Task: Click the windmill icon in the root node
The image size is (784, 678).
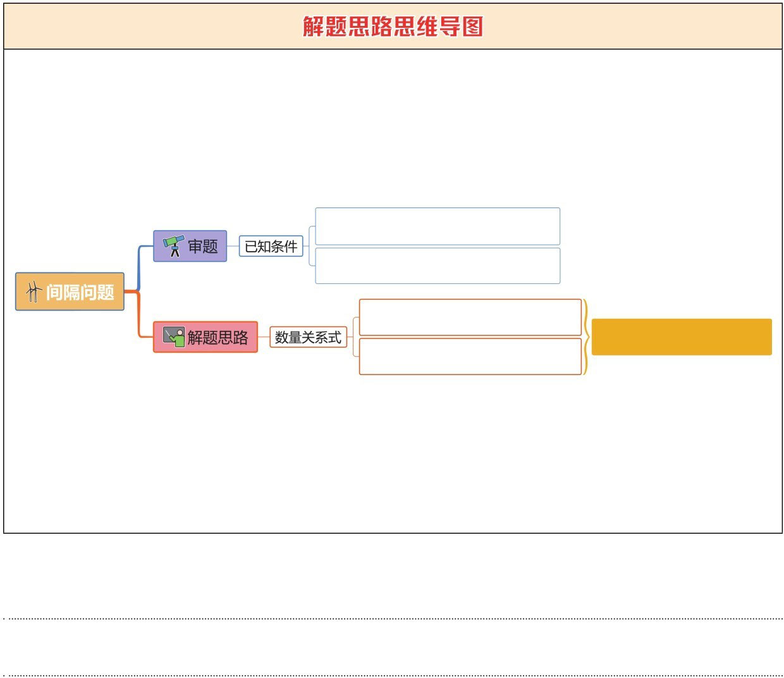Action: point(34,292)
